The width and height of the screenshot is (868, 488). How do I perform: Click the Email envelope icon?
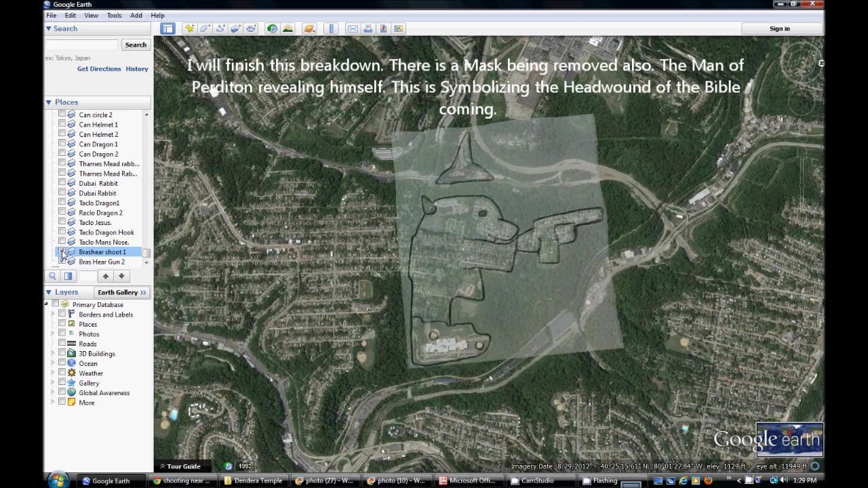point(353,28)
